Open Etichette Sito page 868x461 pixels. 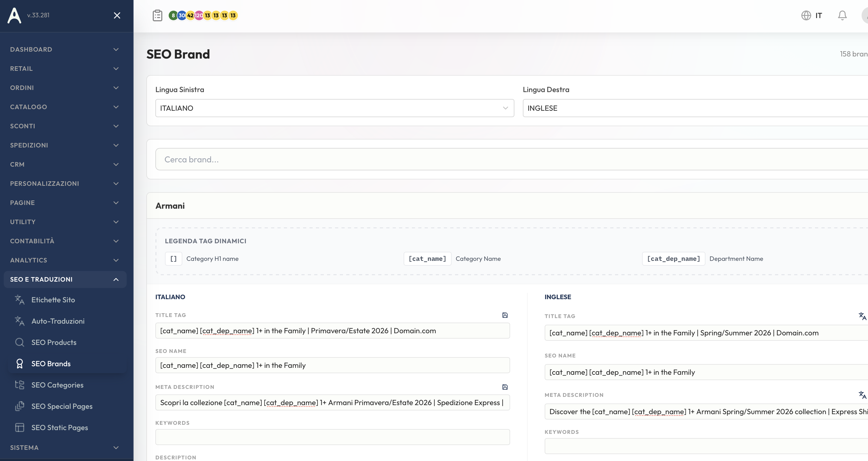tap(67, 300)
